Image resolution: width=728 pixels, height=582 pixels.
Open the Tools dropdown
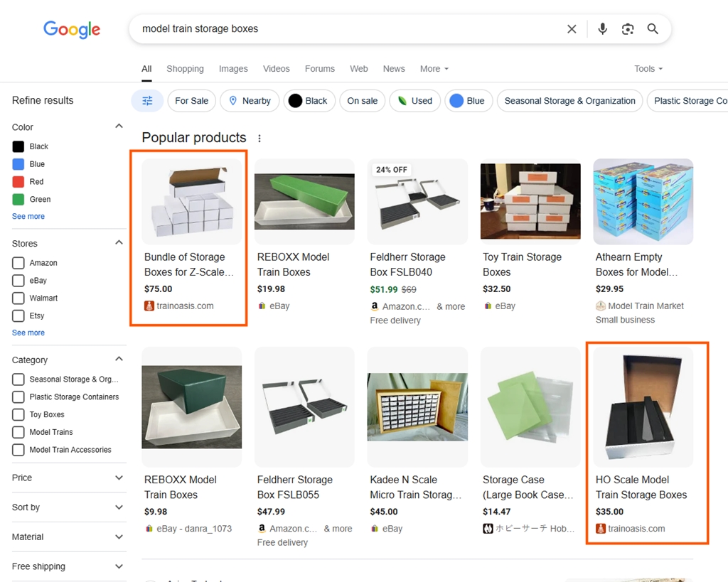(648, 69)
